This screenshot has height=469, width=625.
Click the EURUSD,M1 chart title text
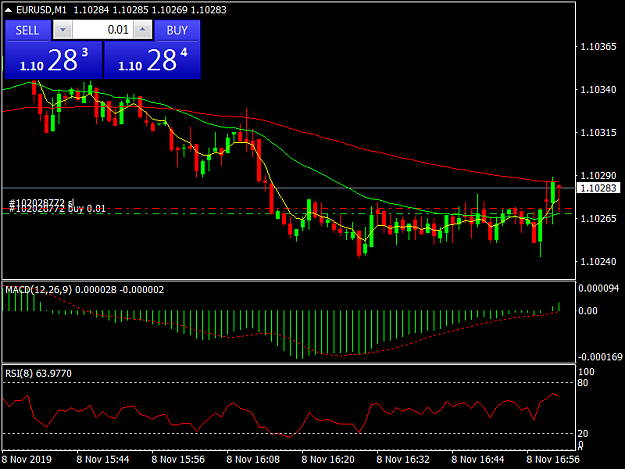41,10
